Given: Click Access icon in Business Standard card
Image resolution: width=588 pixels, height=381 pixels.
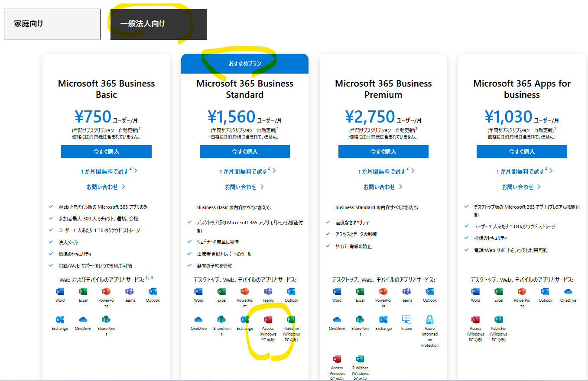Looking at the screenshot, I should (268, 320).
